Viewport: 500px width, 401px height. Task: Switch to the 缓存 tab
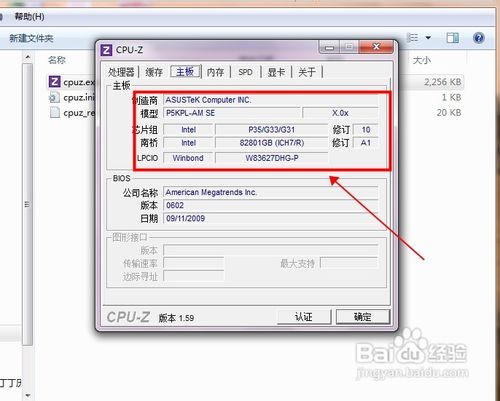154,72
